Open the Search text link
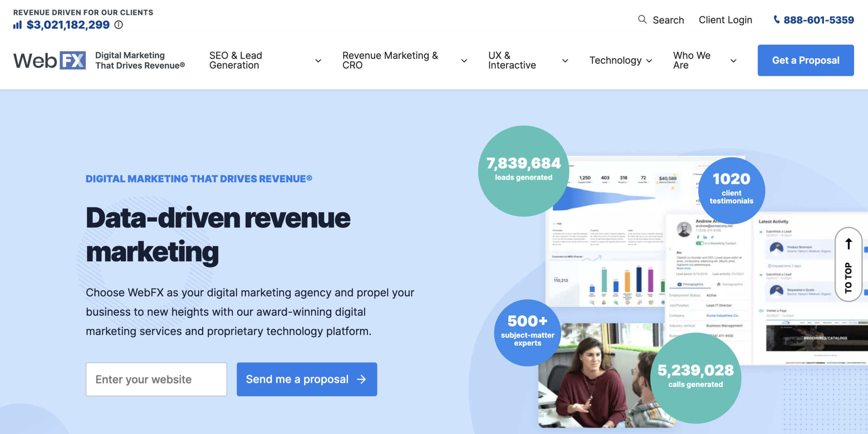This screenshot has width=868, height=434. pyautogui.click(x=668, y=20)
